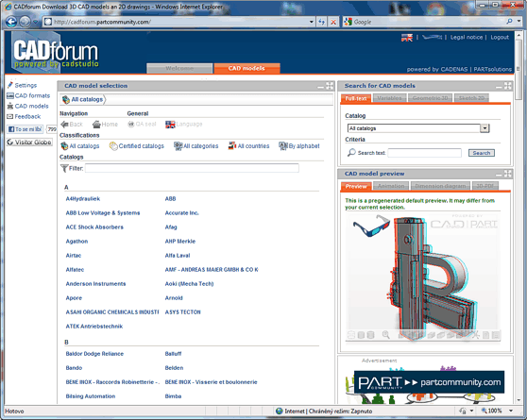This screenshot has height=420, width=527.
Task: Minimize the Search for CAD models panel
Action: pos(499,87)
